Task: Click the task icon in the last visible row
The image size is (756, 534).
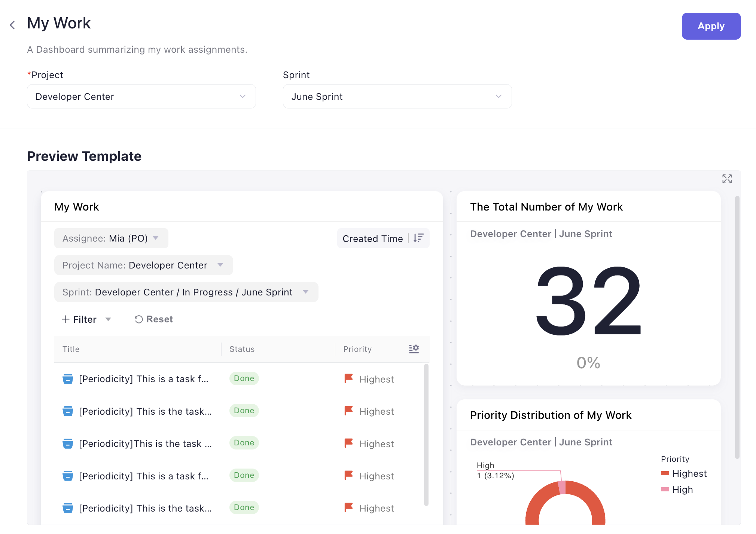Action: click(x=68, y=508)
